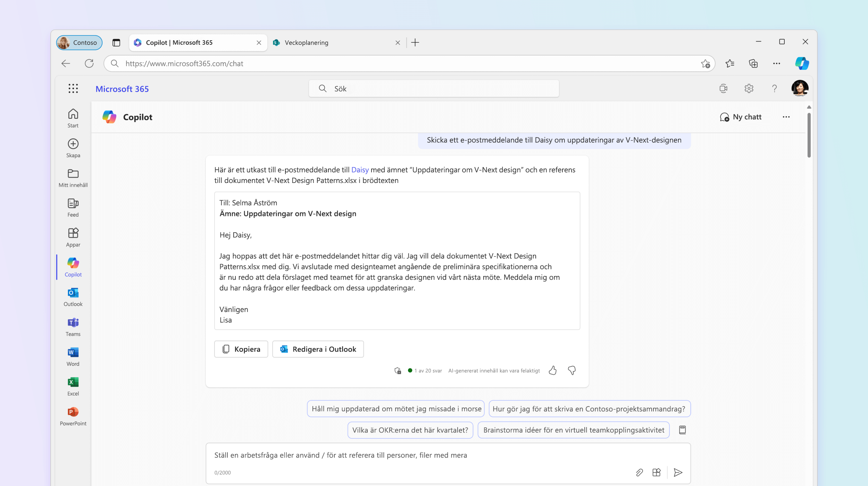Open Edge settings and more menu

click(x=777, y=64)
